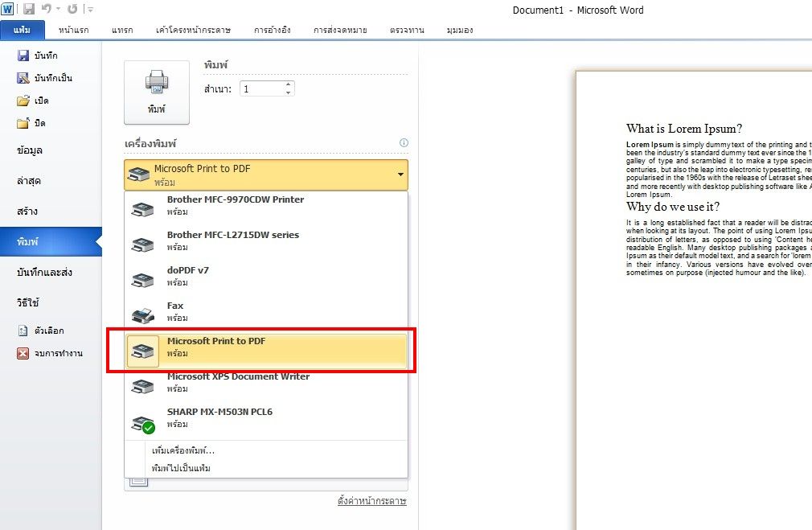Click the 'Why do we use it?' heading in preview
Viewport: 812px width, 530px height.
click(x=673, y=207)
